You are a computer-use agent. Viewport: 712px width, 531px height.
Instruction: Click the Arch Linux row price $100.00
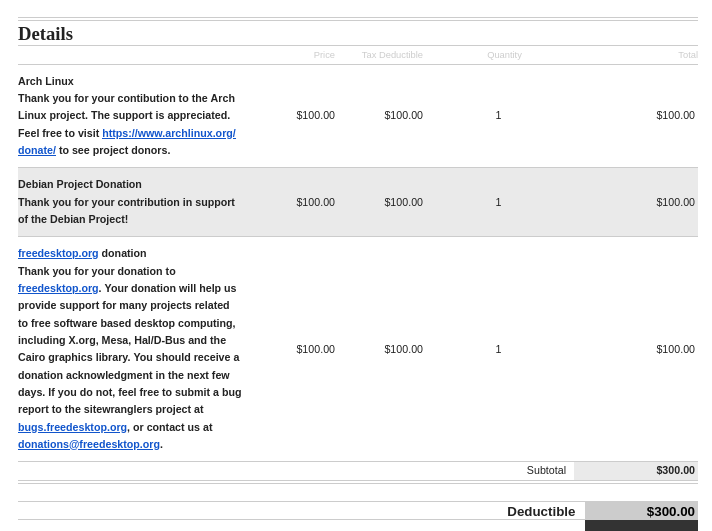(316, 115)
